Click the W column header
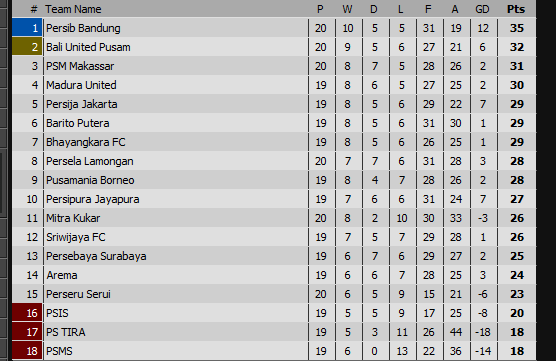The height and width of the screenshot is (361, 556). 347,9
